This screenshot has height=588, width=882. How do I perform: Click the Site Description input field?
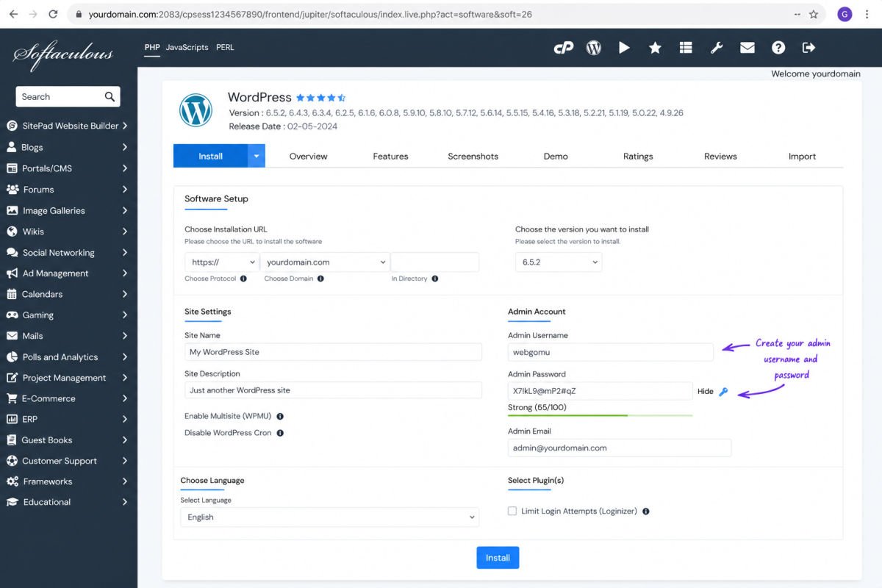pyautogui.click(x=333, y=390)
